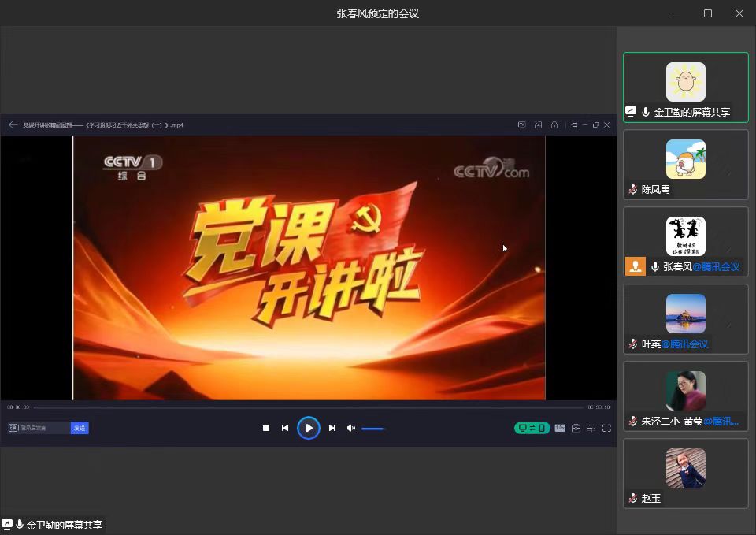Click the name label 叶英@腾讯会议
756x535 pixels.
tap(675, 344)
